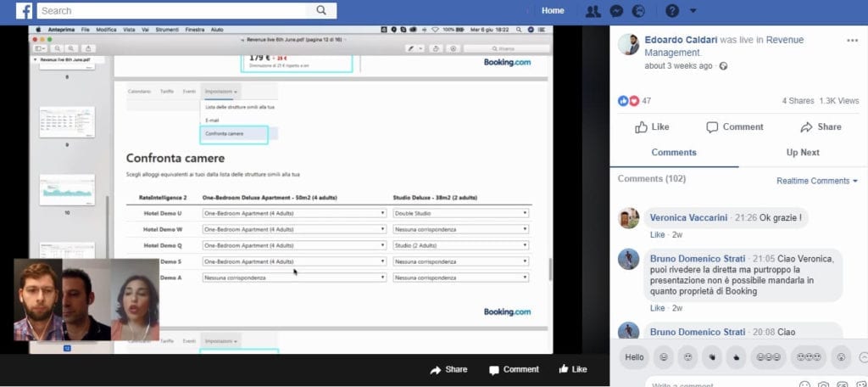Focus the Facebook Search field

pyautogui.click(x=171, y=10)
